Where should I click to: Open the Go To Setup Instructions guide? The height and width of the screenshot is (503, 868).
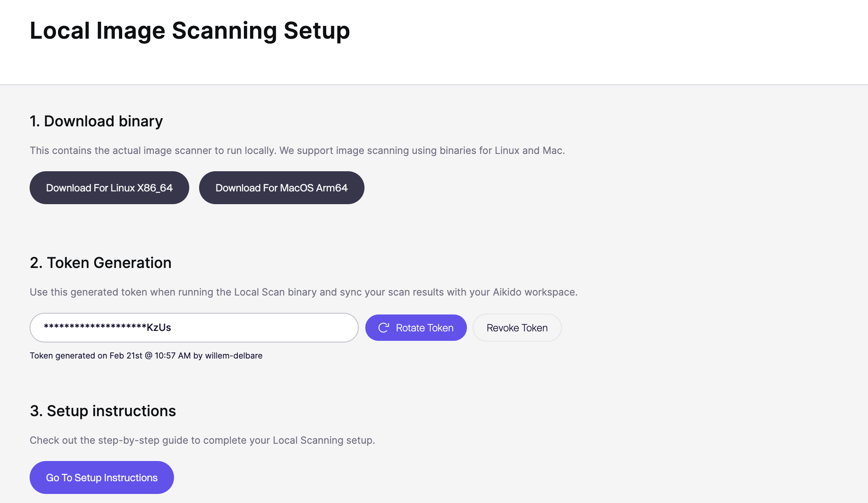point(102,477)
